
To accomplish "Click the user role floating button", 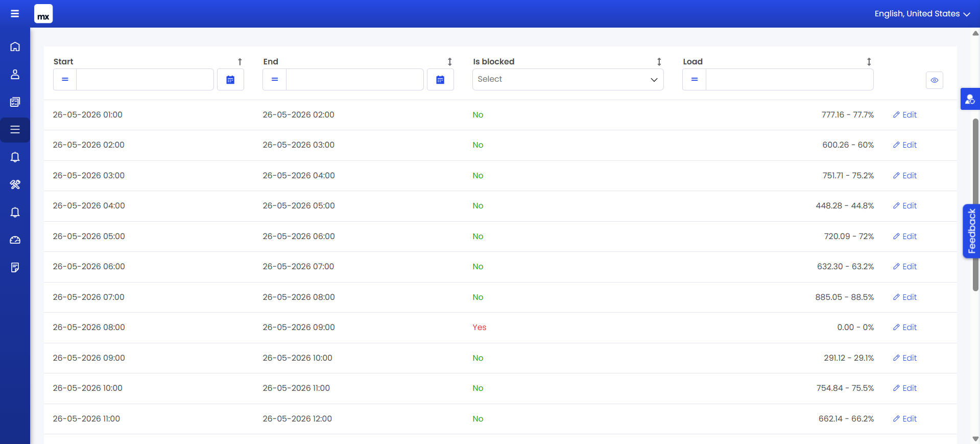I will (x=970, y=99).
